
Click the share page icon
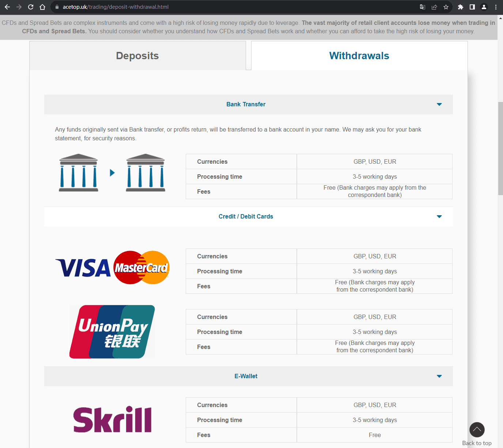click(434, 7)
